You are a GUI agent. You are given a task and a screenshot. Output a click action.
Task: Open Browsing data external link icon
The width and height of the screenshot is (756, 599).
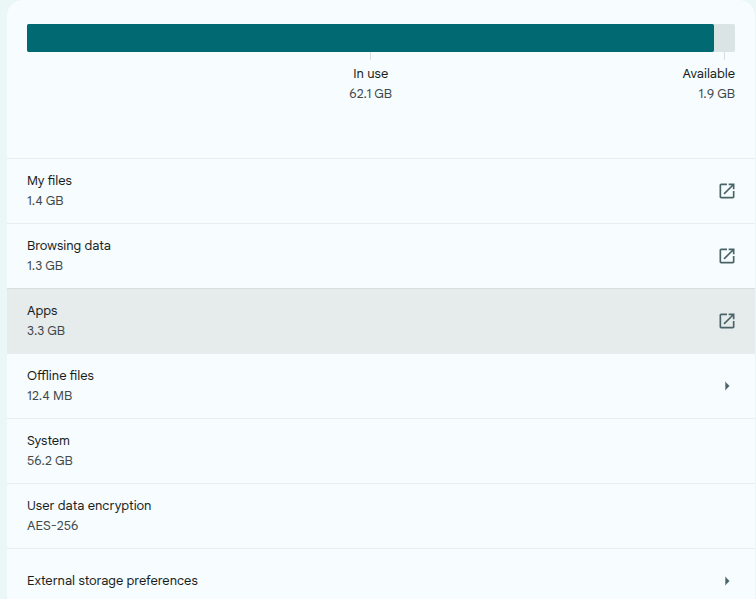pos(727,256)
